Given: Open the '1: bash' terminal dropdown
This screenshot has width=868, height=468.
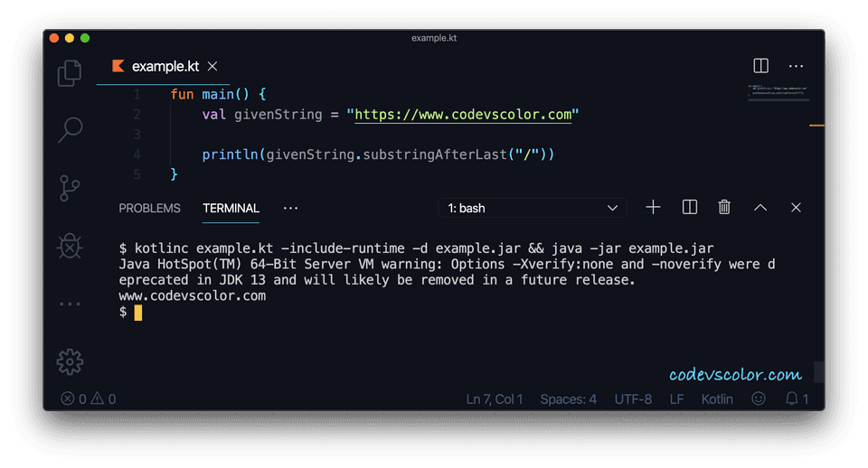Looking at the screenshot, I should click(533, 208).
